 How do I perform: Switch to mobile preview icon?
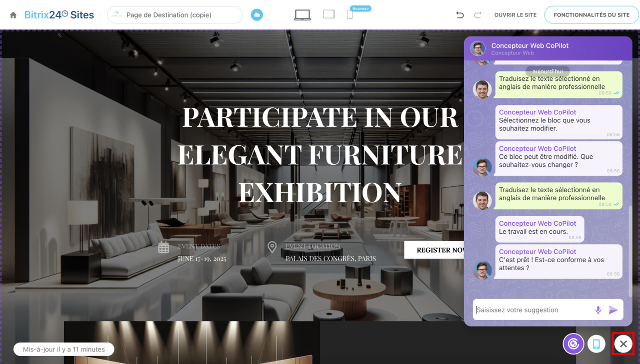tap(350, 15)
